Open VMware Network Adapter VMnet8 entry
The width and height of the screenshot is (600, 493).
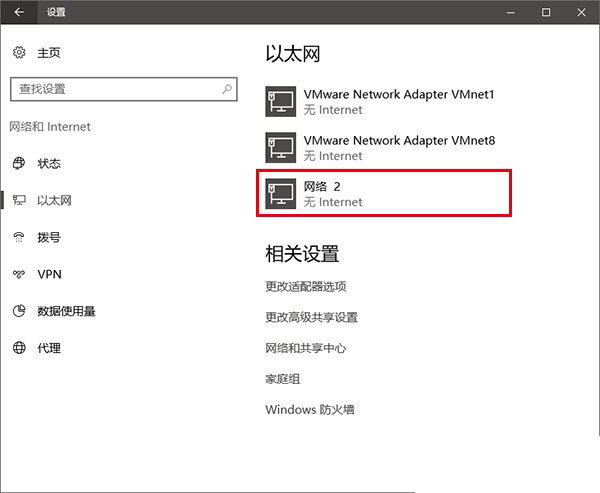coord(398,141)
